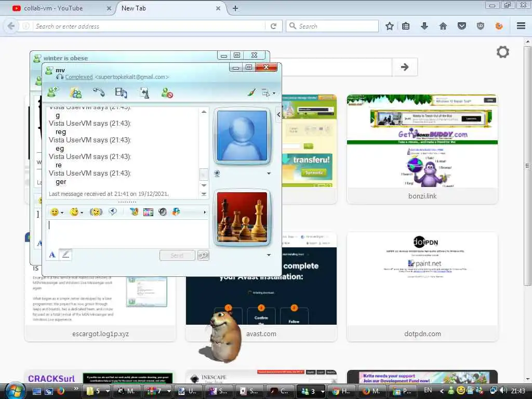Image resolution: width=532 pixels, height=399 pixels.
Task: Open the wink picker dropdown
Action: pyautogui.click(x=76, y=212)
